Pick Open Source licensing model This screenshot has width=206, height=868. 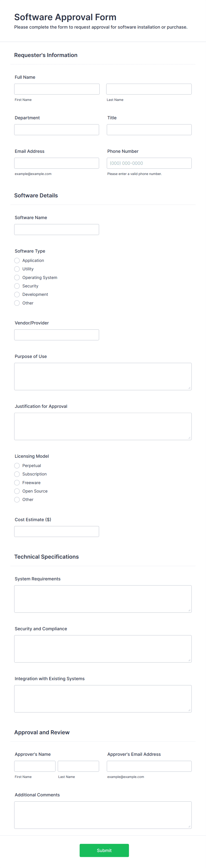click(17, 491)
